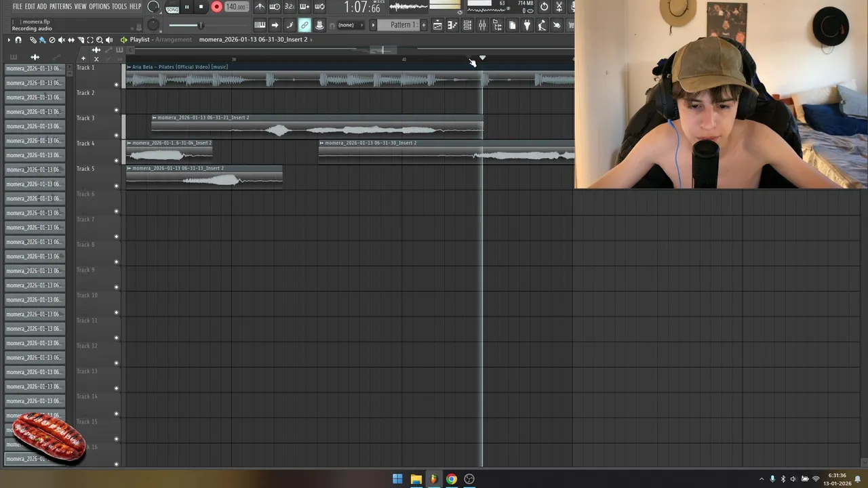Viewport: 868px width, 488px height.
Task: Select the Delete tool in playlist toolbar
Action: point(52,40)
